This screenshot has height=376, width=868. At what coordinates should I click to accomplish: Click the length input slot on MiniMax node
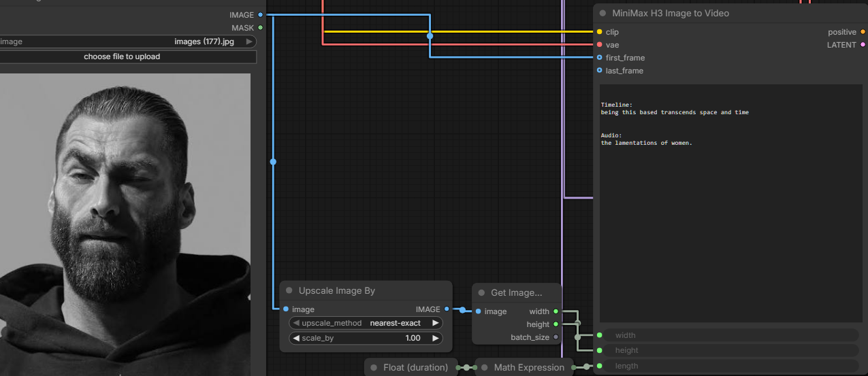[599, 366]
